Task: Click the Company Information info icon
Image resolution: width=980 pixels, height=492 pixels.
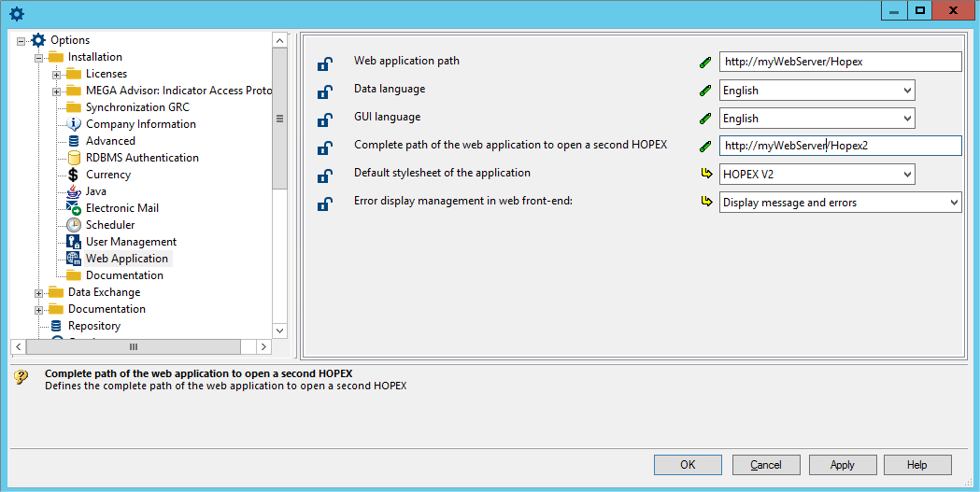Action: pos(74,124)
